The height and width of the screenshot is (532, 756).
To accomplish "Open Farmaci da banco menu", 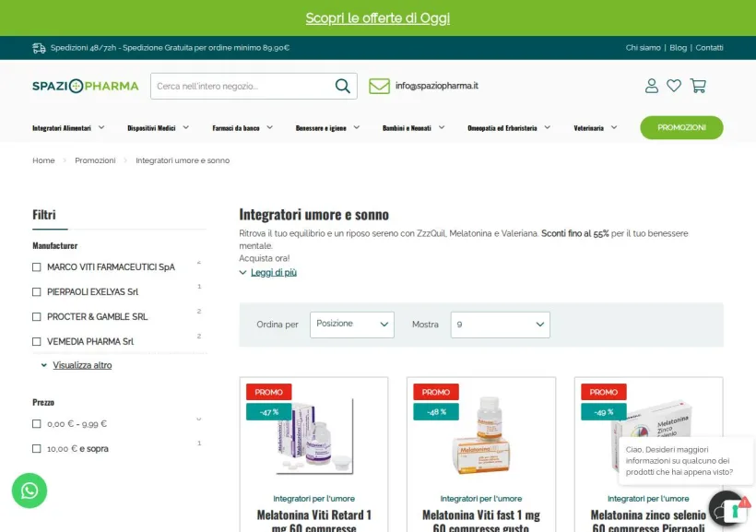I will pyautogui.click(x=236, y=128).
